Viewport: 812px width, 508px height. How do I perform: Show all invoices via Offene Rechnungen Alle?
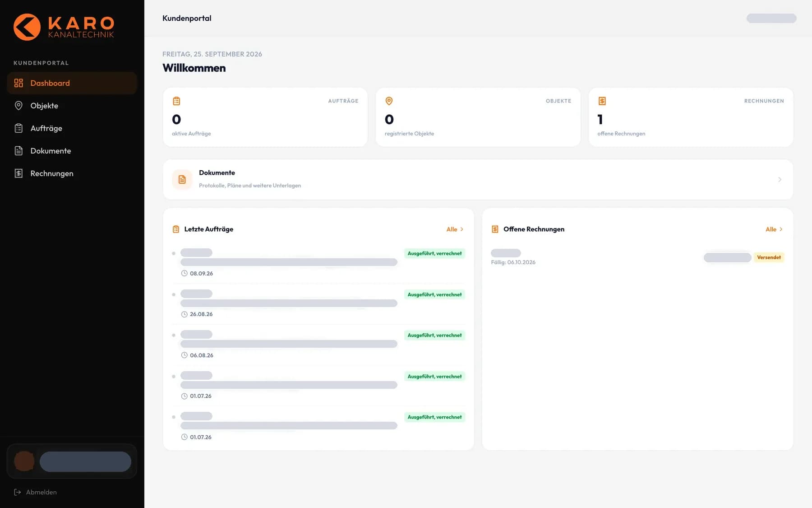click(774, 229)
